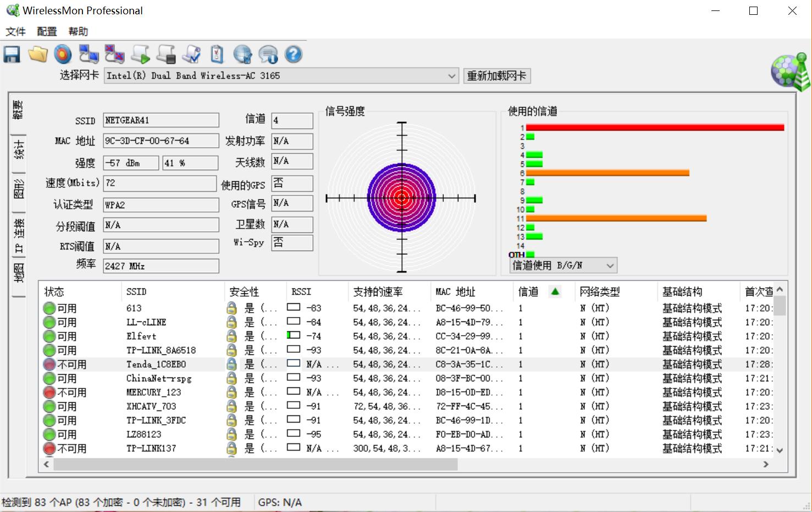Open the clipboard report icon
The width and height of the screenshot is (812, 512).
(x=216, y=54)
